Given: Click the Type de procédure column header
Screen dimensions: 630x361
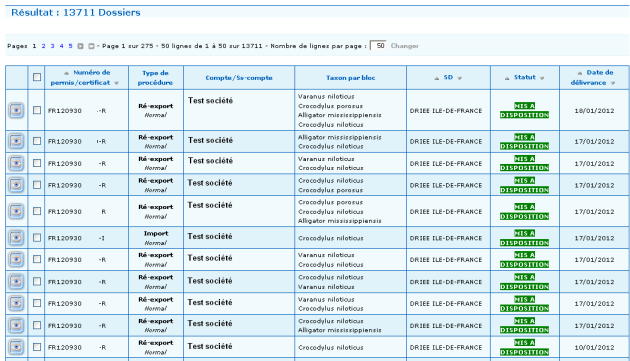Looking at the screenshot, I should 155,78.
